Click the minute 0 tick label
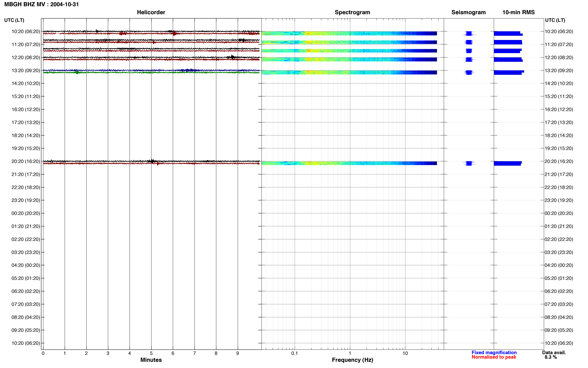 [43, 353]
